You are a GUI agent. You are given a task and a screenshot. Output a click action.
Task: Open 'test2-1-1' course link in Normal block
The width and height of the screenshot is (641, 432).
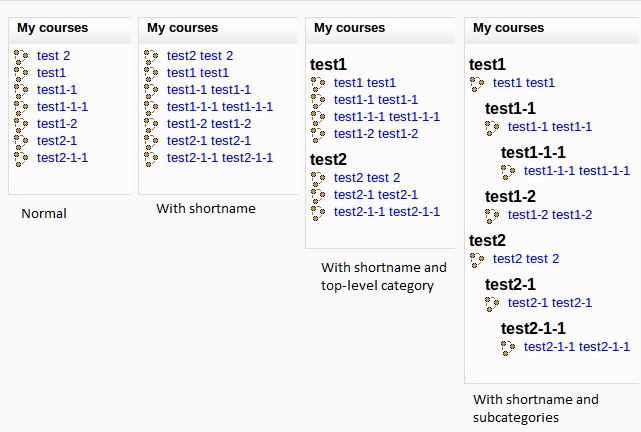pyautogui.click(x=62, y=157)
